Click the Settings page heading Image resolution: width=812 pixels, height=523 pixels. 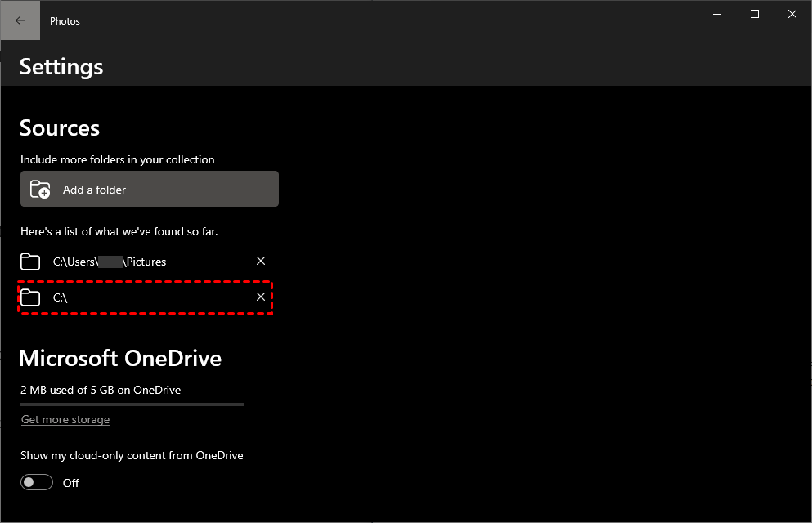[x=61, y=67]
